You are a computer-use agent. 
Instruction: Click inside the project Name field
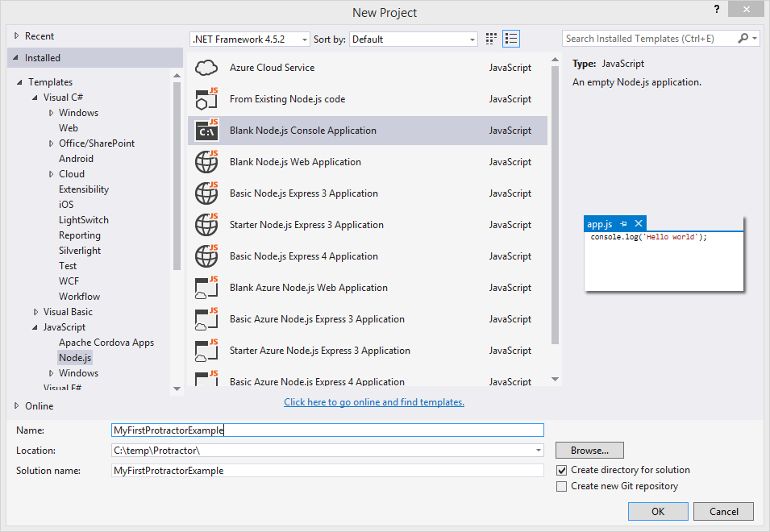click(x=323, y=430)
